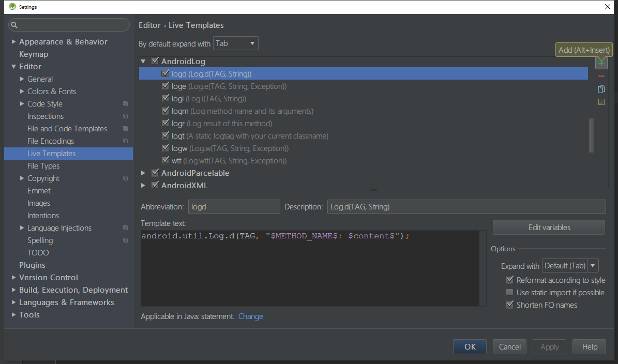Click the Apply button
Image resolution: width=618 pixels, height=364 pixels.
(549, 346)
